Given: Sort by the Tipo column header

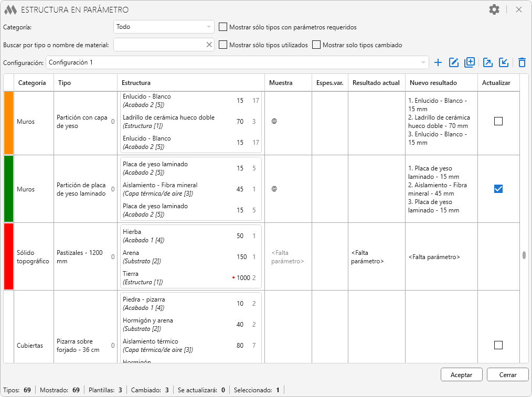Looking at the screenshot, I should pyautogui.click(x=65, y=82).
